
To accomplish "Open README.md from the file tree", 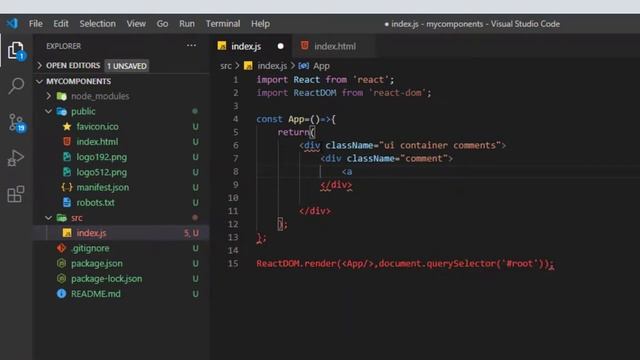I will [x=96, y=293].
